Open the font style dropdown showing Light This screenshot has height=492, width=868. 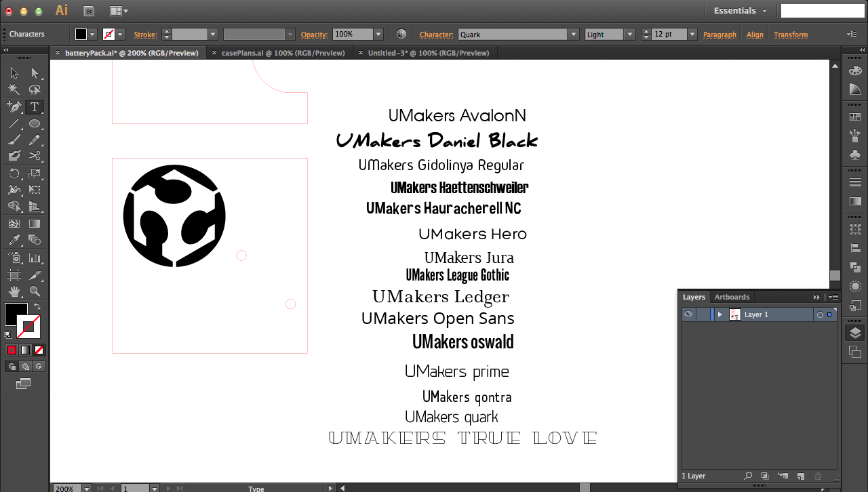pyautogui.click(x=629, y=34)
